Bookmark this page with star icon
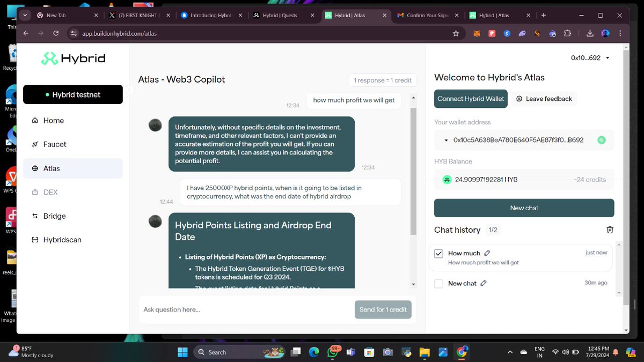644x362 pixels. [x=456, y=33]
